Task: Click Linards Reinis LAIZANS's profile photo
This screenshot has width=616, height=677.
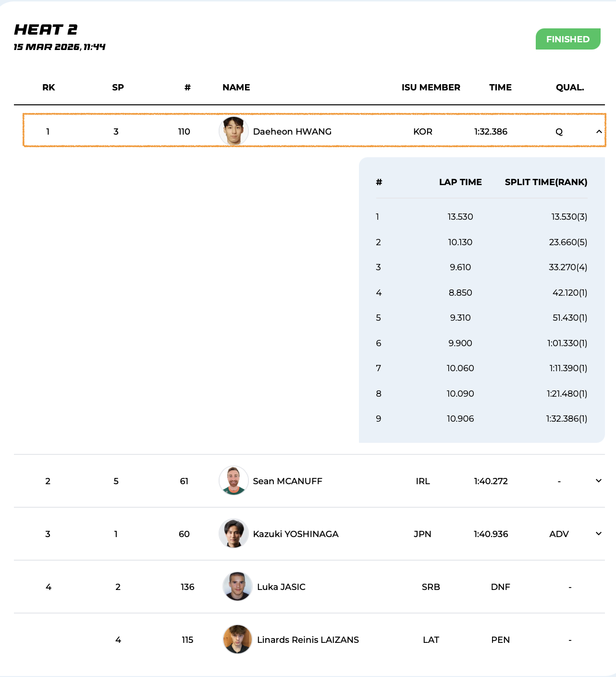Action: click(237, 639)
